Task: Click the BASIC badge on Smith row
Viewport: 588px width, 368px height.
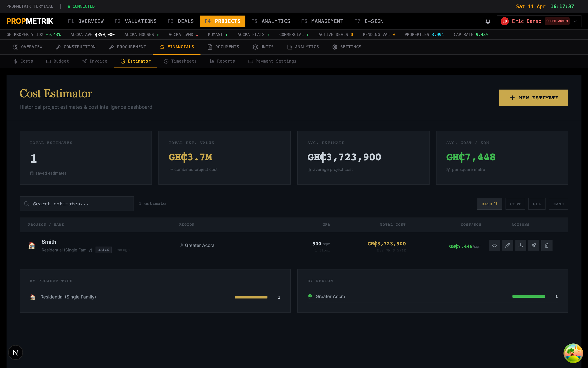Action: click(104, 250)
